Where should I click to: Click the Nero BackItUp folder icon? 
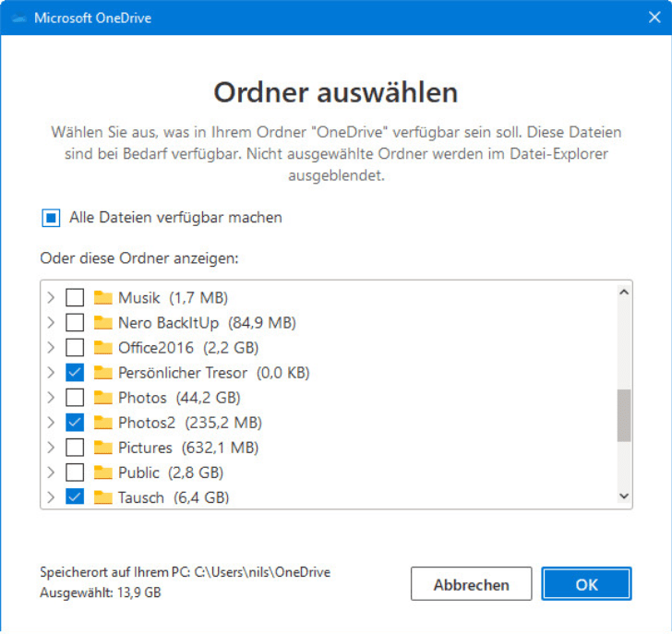coord(102,322)
